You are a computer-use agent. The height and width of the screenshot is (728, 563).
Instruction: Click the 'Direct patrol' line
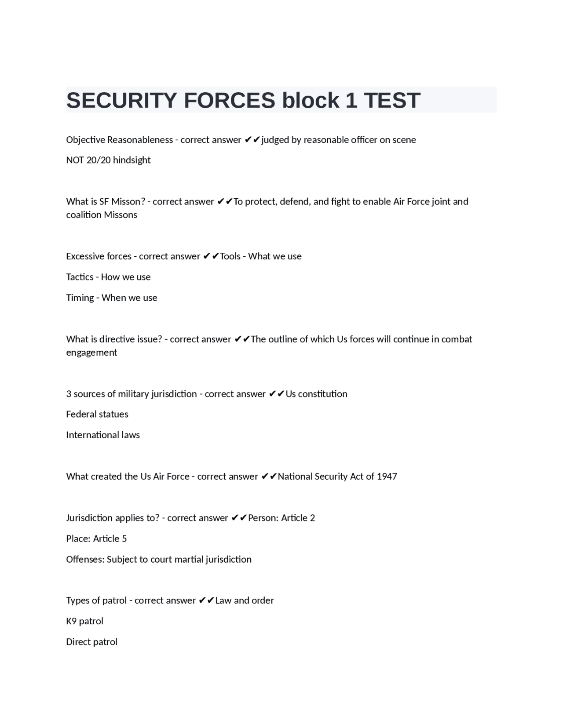92,642
